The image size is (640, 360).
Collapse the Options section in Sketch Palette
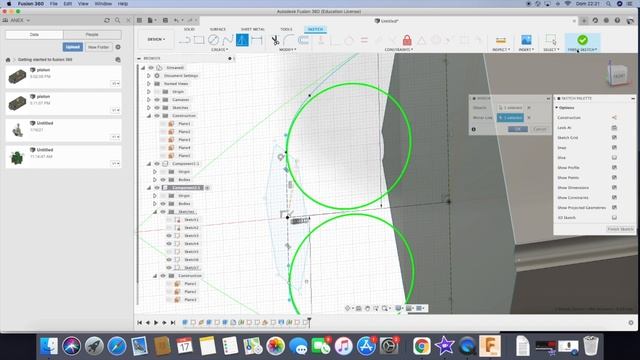pyautogui.click(x=557, y=108)
